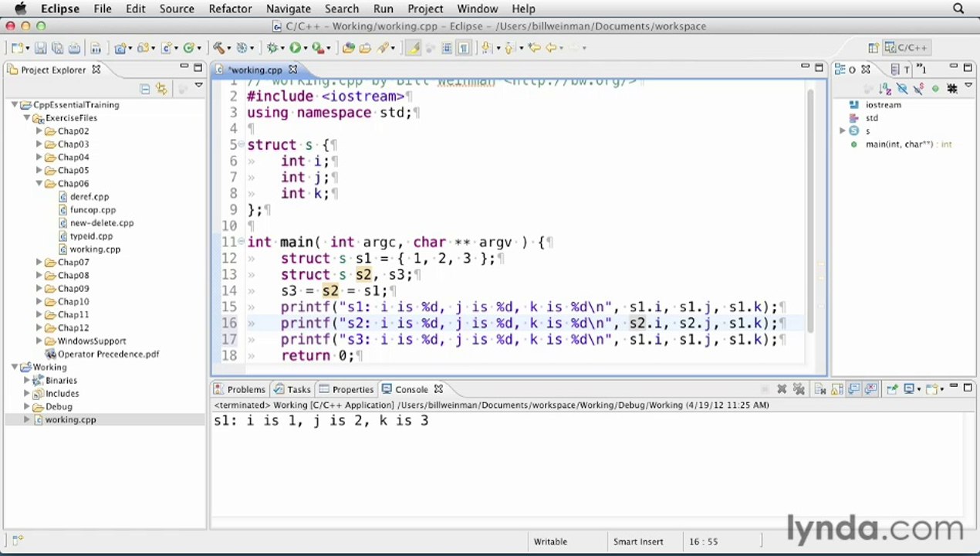This screenshot has height=556, width=980.
Task: Toggle Show Whitespace Characters pilcrow icon
Action: click(x=464, y=48)
